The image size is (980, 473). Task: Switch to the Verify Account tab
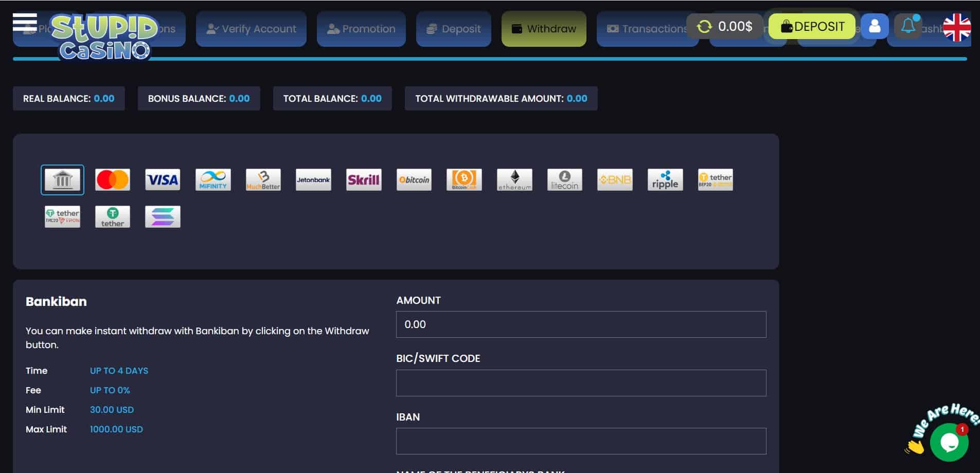pyautogui.click(x=251, y=29)
